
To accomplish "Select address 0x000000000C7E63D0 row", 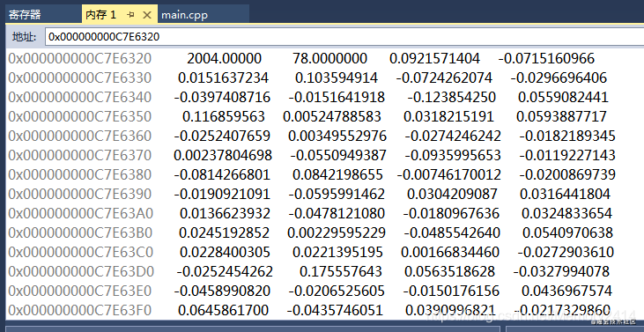I will click(81, 271).
